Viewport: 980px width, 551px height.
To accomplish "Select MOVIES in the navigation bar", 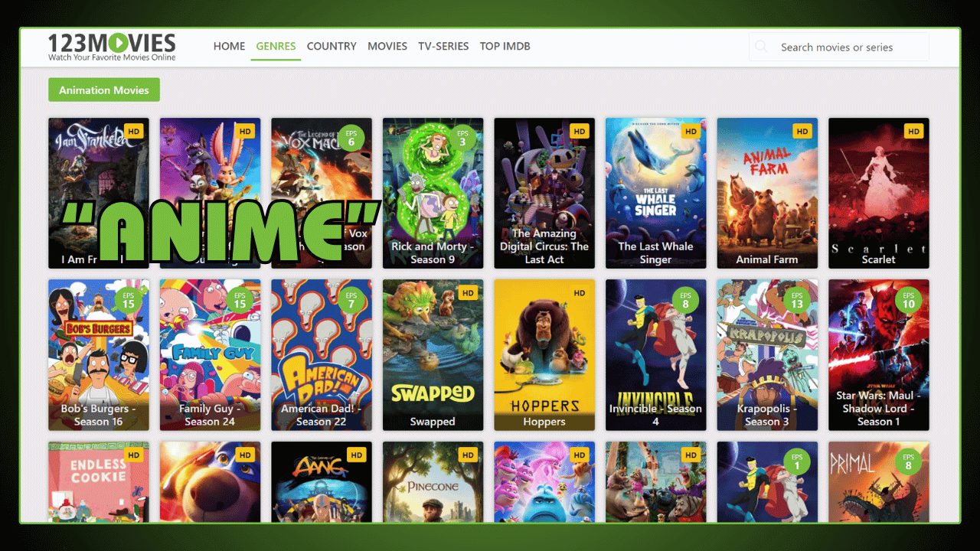I will click(x=387, y=46).
